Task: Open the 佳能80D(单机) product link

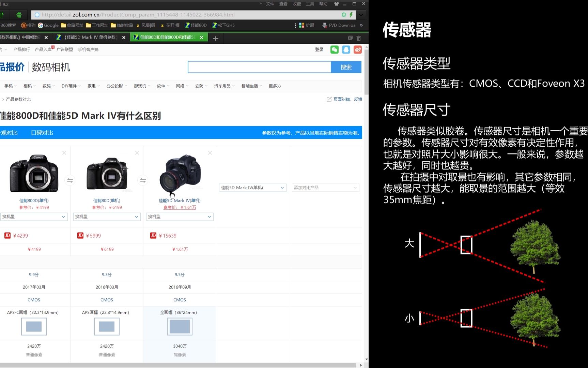Action: pos(107,201)
